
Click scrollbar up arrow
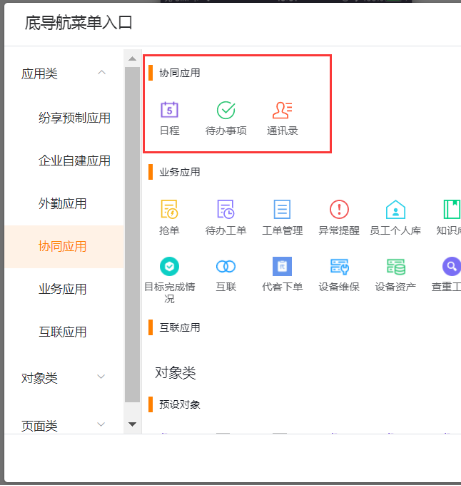pyautogui.click(x=132, y=59)
